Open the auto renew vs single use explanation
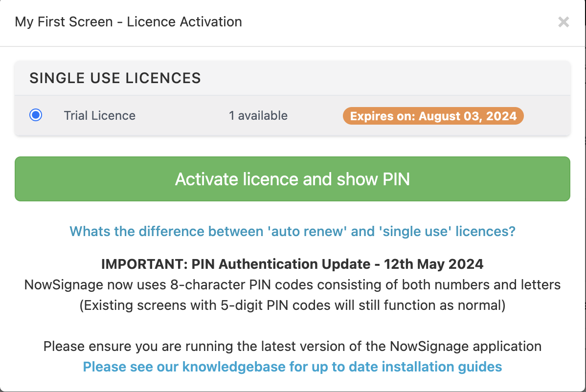 293,231
